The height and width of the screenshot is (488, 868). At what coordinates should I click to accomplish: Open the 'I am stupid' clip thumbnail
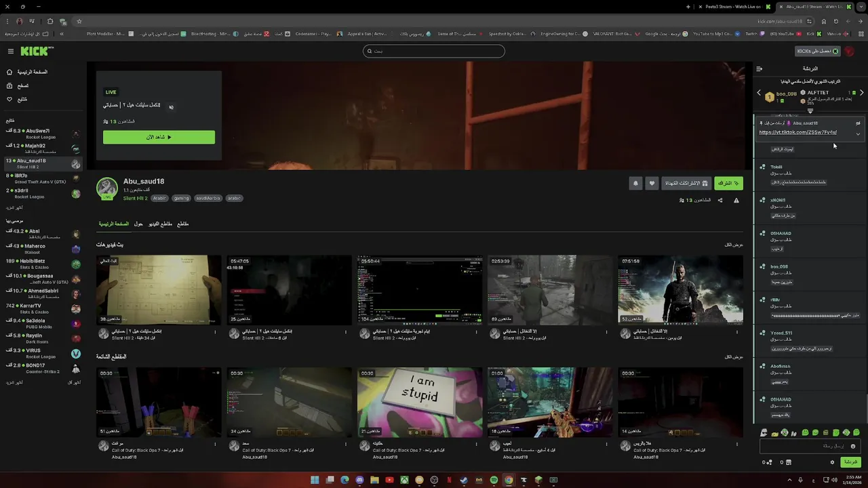pos(420,402)
